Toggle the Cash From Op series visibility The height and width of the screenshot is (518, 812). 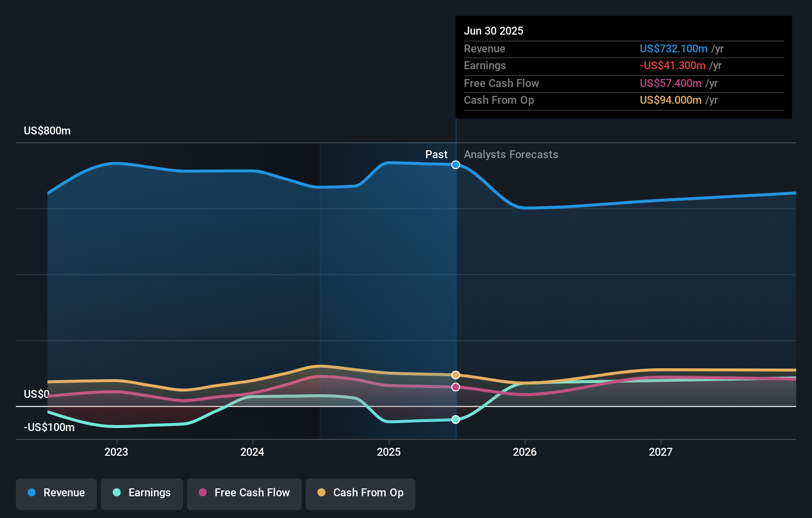[360, 493]
